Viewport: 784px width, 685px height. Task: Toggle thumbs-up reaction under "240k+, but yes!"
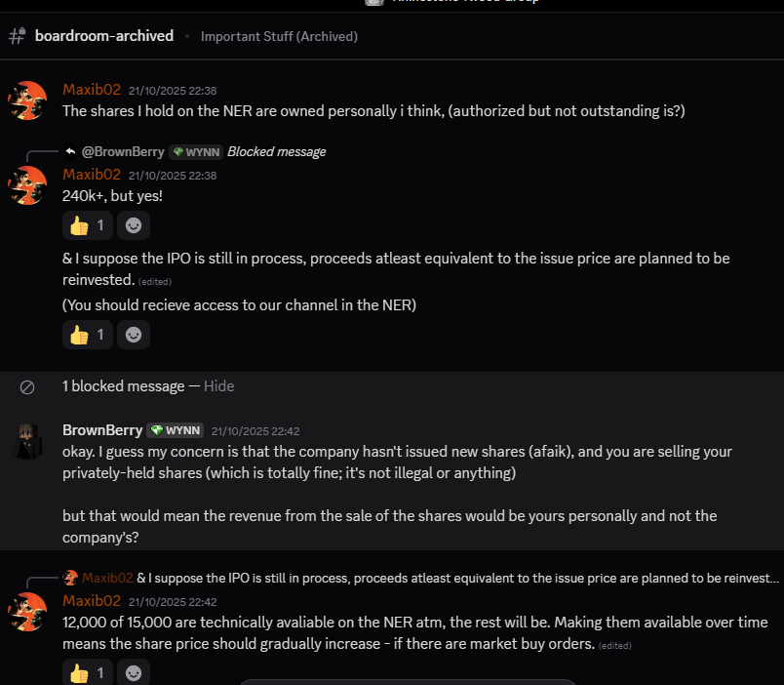88,226
